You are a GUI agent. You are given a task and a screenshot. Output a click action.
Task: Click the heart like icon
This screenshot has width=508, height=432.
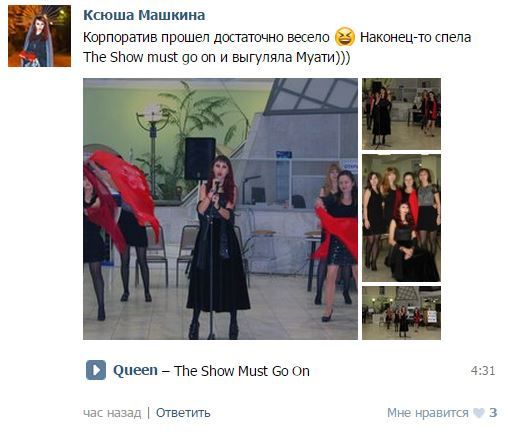pyautogui.click(x=478, y=413)
